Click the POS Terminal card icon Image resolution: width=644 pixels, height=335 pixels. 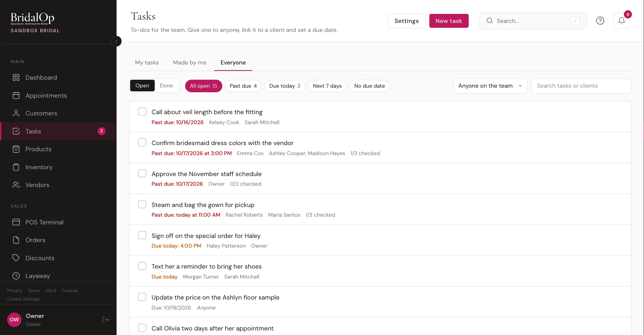(16, 222)
